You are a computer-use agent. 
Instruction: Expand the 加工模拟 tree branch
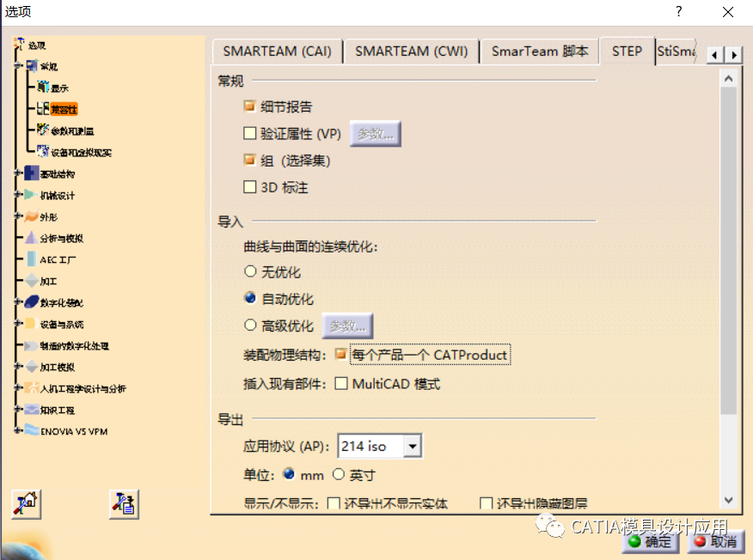(x=19, y=367)
